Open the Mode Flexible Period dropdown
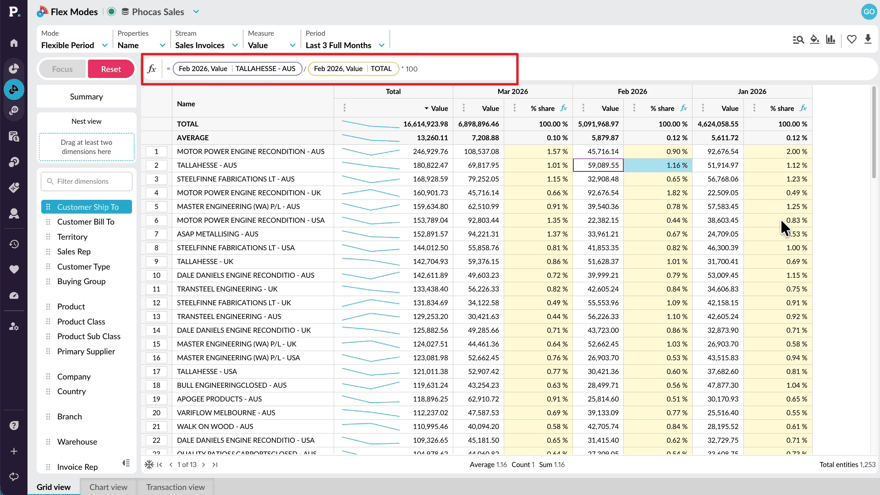Image resolution: width=880 pixels, height=495 pixels. coord(74,40)
